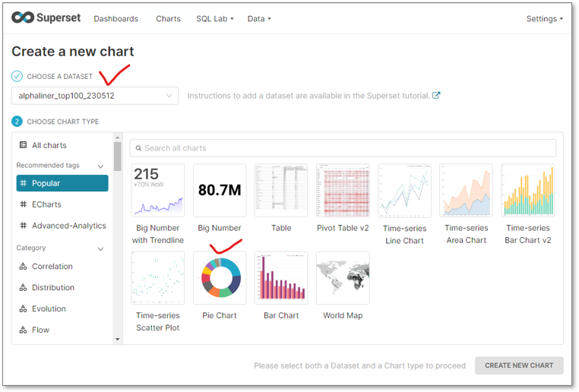Click the Distribution category icon
The height and width of the screenshot is (392, 579).
point(24,287)
